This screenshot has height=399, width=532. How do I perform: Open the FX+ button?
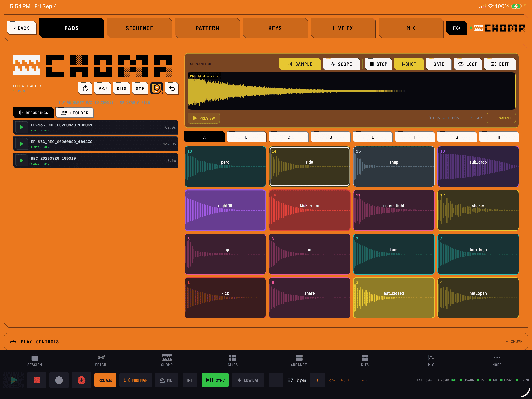(456, 28)
